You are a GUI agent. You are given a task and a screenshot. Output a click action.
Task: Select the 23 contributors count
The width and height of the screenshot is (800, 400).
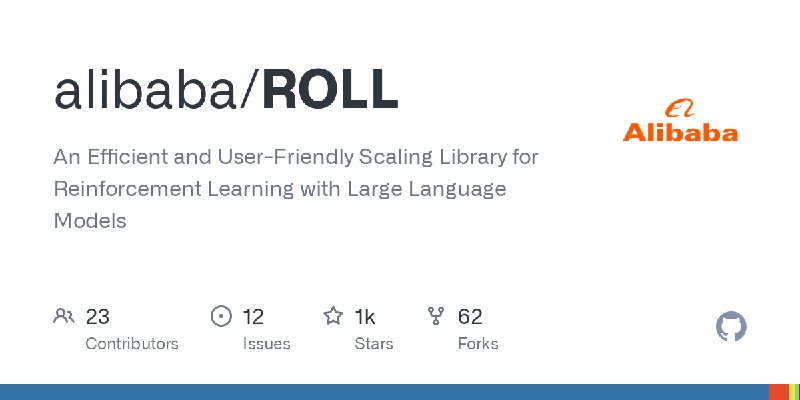tap(97, 317)
